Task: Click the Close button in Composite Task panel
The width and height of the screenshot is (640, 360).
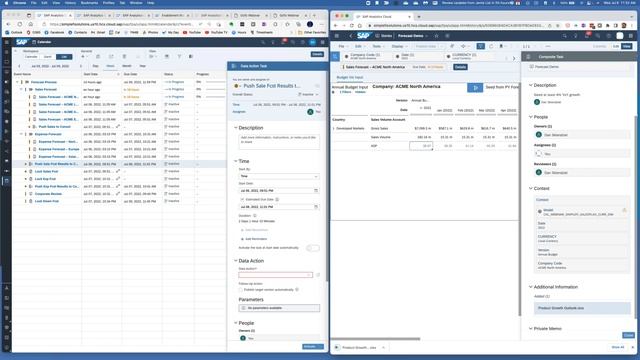Action: click(628, 335)
